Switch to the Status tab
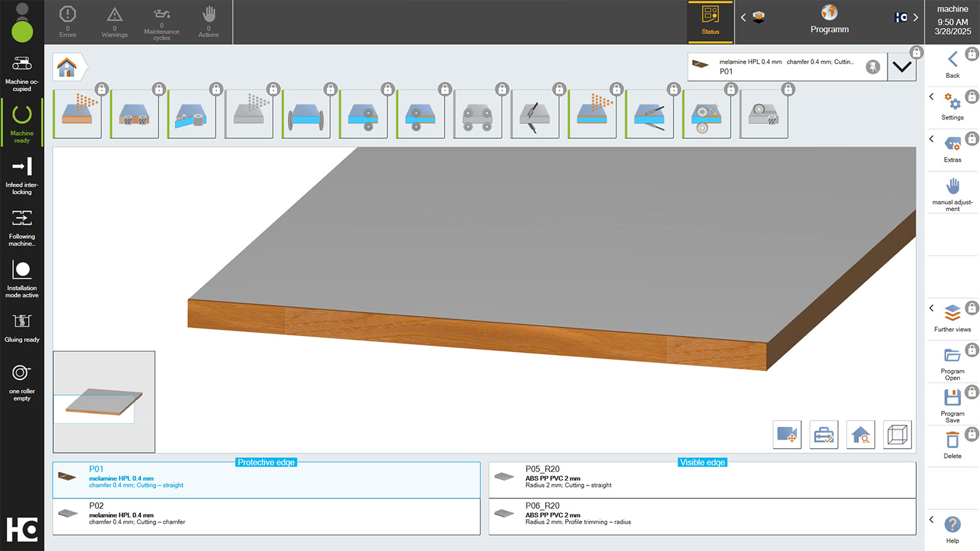The height and width of the screenshot is (551, 980). [710, 21]
